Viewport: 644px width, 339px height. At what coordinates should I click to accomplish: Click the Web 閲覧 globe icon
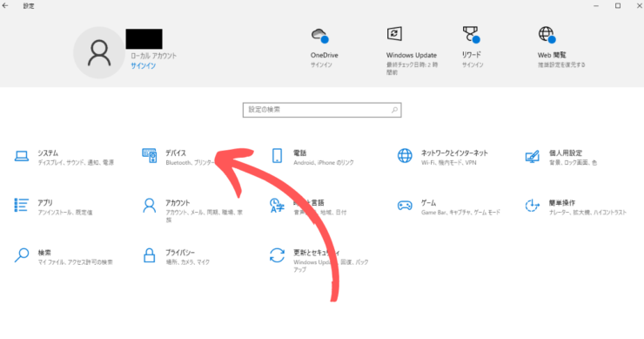(x=547, y=35)
